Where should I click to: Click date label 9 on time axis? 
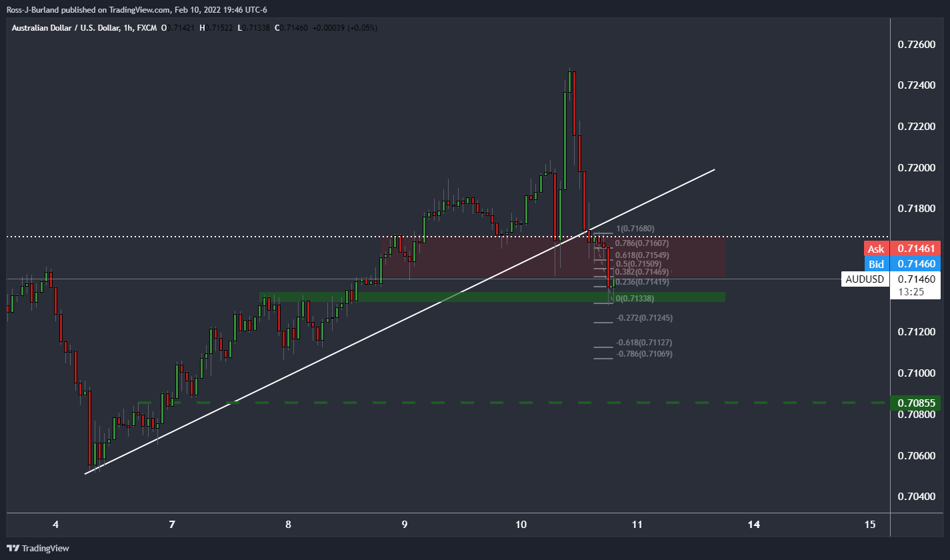pyautogui.click(x=405, y=525)
